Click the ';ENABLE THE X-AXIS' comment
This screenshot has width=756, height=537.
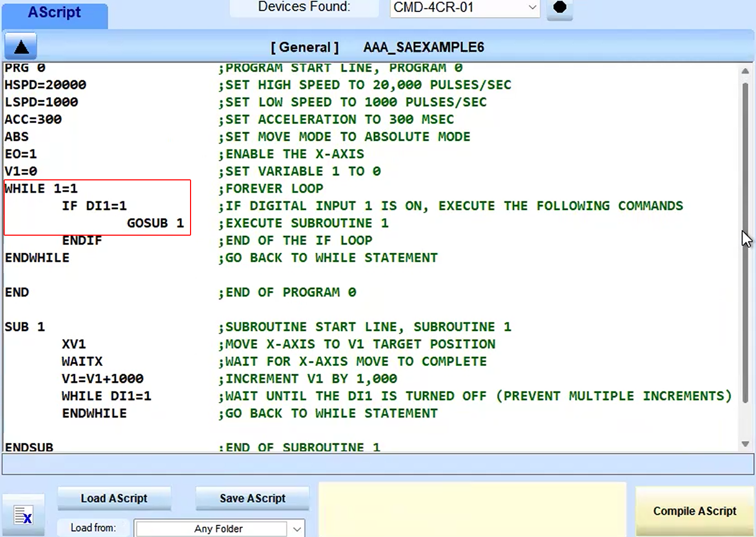tap(291, 154)
